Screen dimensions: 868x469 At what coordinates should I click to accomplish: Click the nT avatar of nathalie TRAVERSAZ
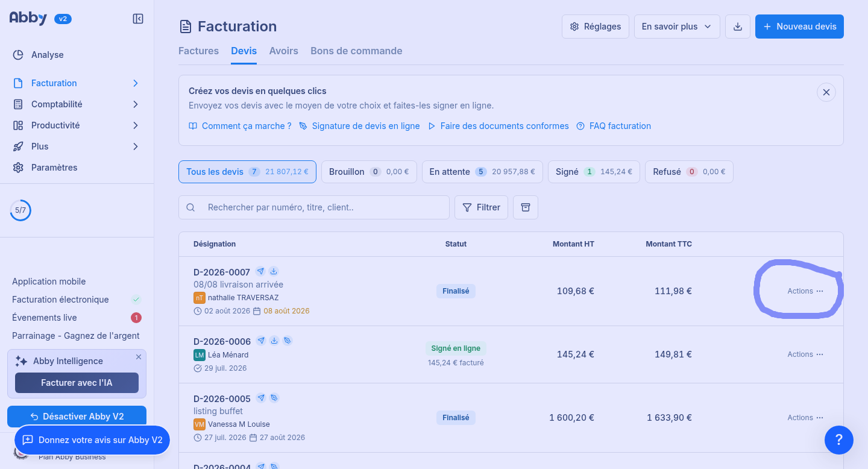point(200,298)
